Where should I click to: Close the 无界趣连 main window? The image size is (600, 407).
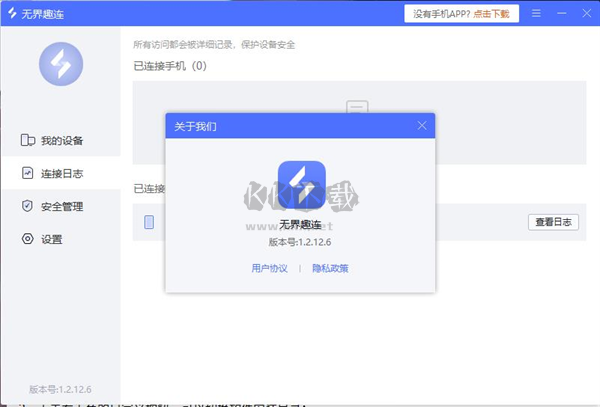click(x=587, y=13)
